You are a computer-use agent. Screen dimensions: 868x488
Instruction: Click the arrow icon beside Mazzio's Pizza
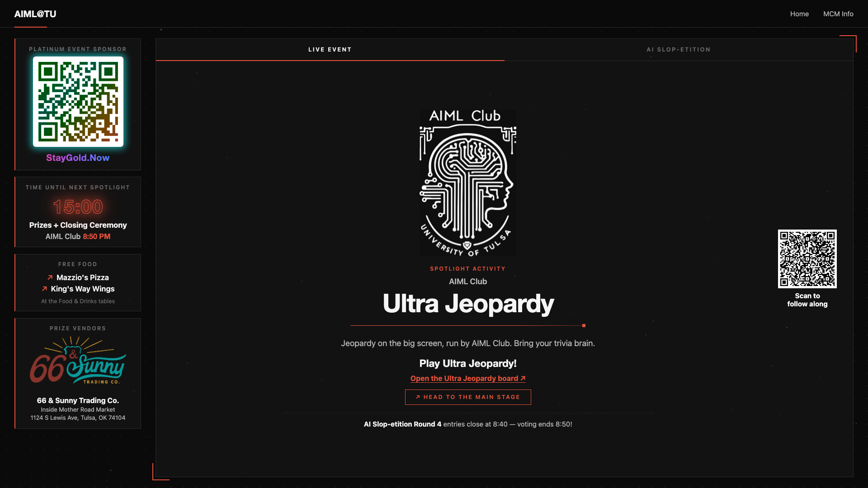pyautogui.click(x=50, y=277)
